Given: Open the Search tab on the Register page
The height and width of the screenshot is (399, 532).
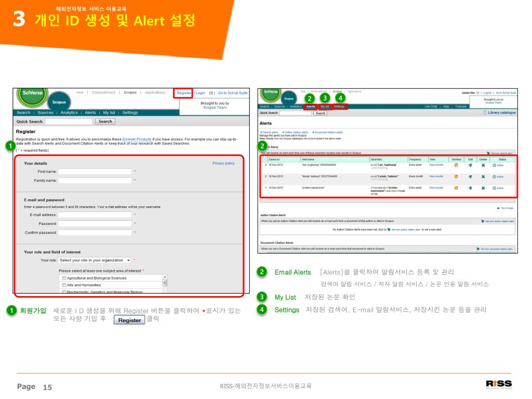Looking at the screenshot, I should [23, 113].
